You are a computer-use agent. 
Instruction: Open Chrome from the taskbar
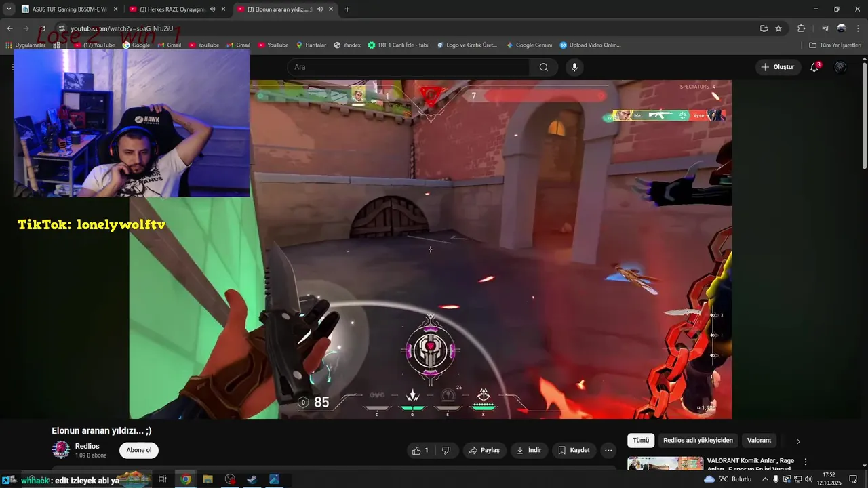click(x=186, y=479)
